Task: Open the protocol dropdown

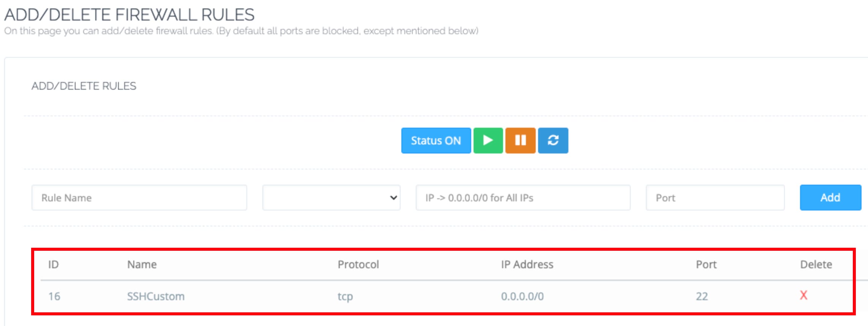Action: [331, 198]
